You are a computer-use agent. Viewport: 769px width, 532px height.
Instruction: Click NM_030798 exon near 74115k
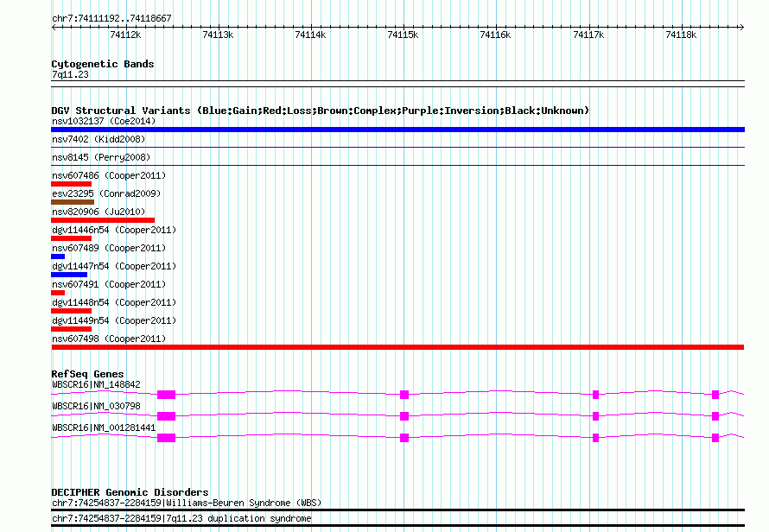point(404,416)
